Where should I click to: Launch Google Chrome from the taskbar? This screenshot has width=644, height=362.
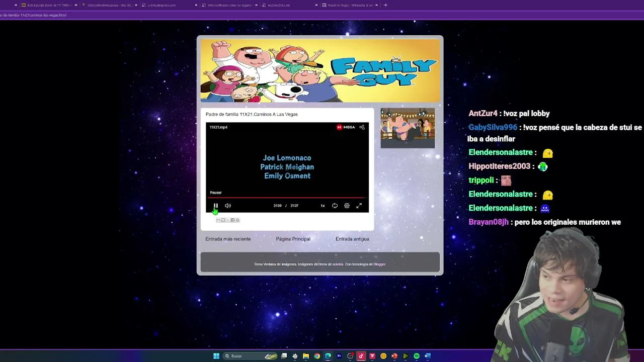pyautogui.click(x=317, y=356)
